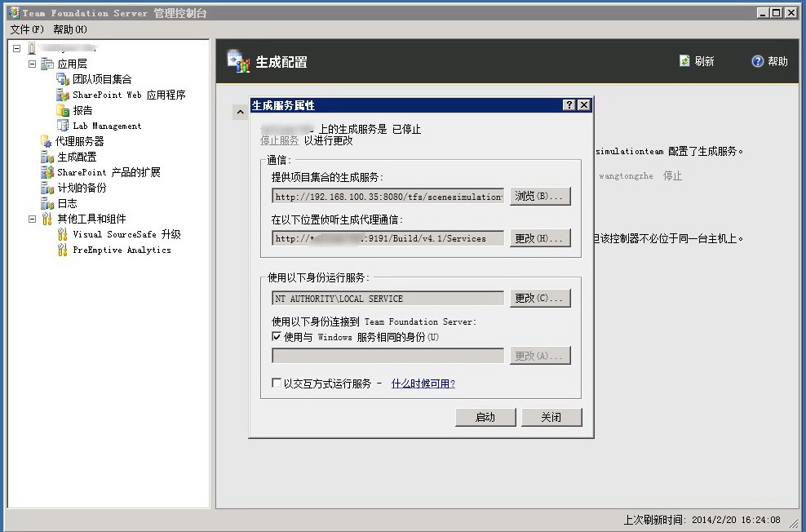Click the NT AUTHORITY\LOCAL SERVICE field
This screenshot has height=532, width=806.
pos(388,299)
